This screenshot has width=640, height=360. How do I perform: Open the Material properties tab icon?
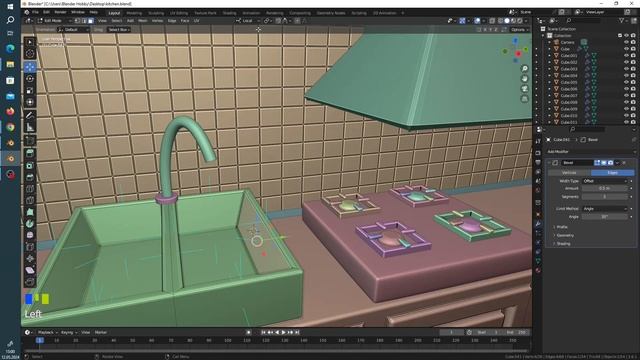pos(538,270)
